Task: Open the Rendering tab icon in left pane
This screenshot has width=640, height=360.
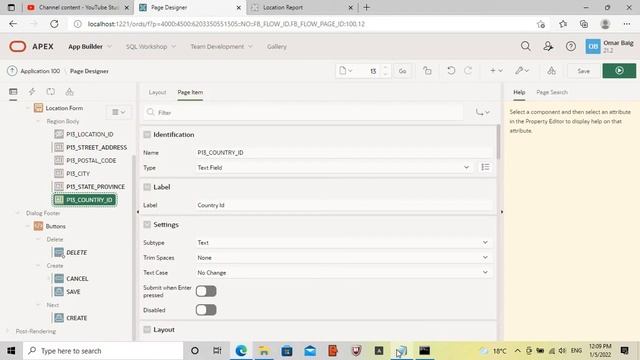Action: [x=13, y=92]
